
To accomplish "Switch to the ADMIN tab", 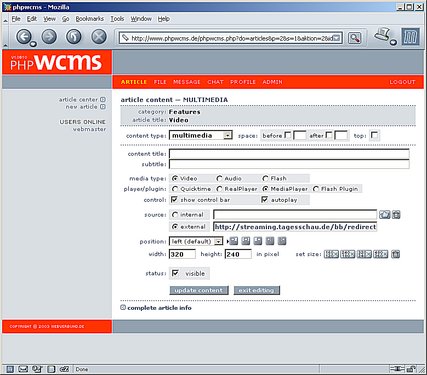I will coord(272,82).
